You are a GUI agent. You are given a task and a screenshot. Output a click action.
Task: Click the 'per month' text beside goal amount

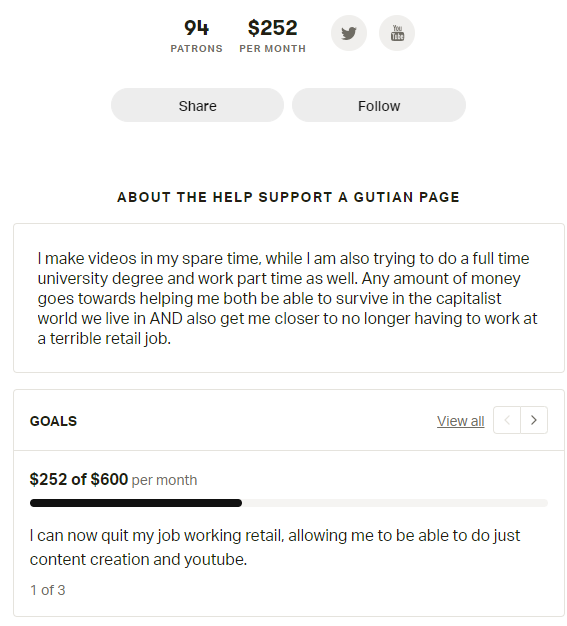(165, 480)
